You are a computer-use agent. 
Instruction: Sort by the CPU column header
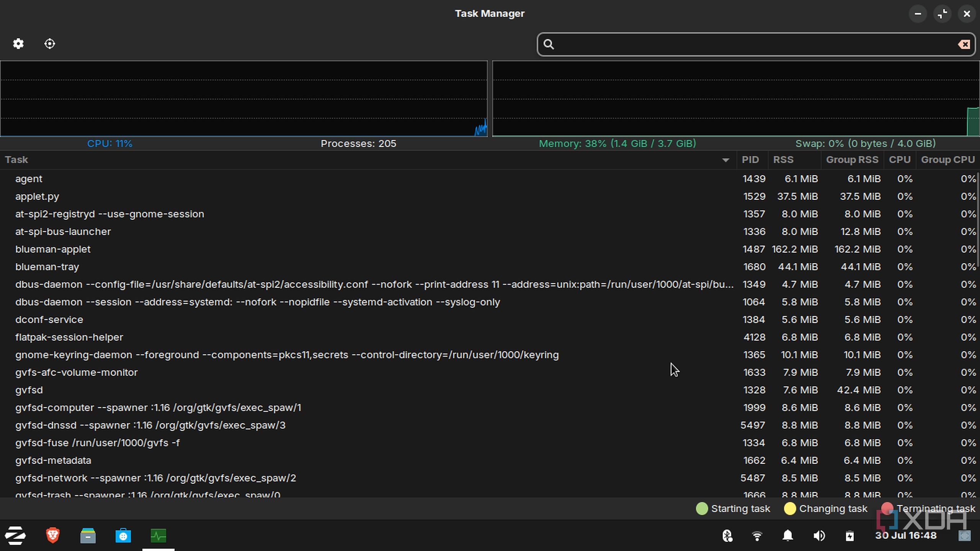point(900,160)
